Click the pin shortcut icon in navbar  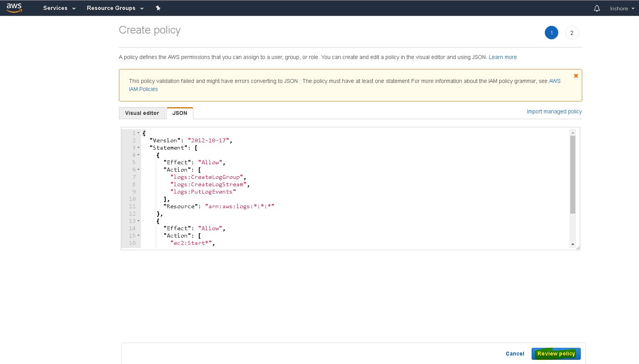158,8
